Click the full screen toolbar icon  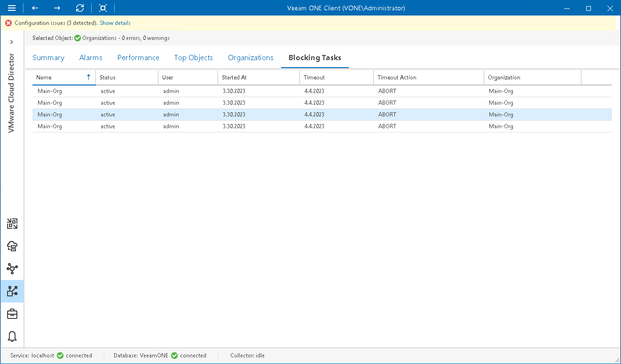[x=102, y=8]
